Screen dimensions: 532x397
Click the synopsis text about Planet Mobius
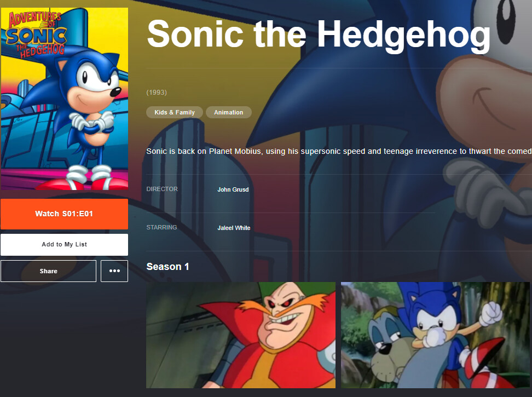339,151
